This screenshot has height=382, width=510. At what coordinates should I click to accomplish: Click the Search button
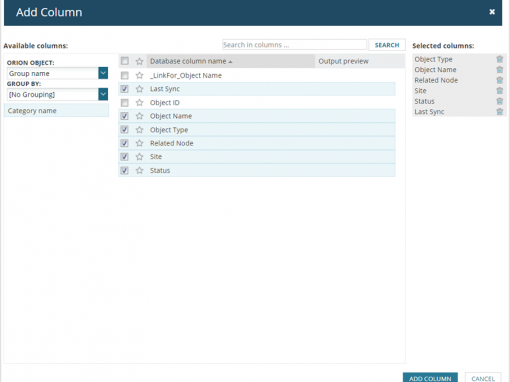[387, 45]
